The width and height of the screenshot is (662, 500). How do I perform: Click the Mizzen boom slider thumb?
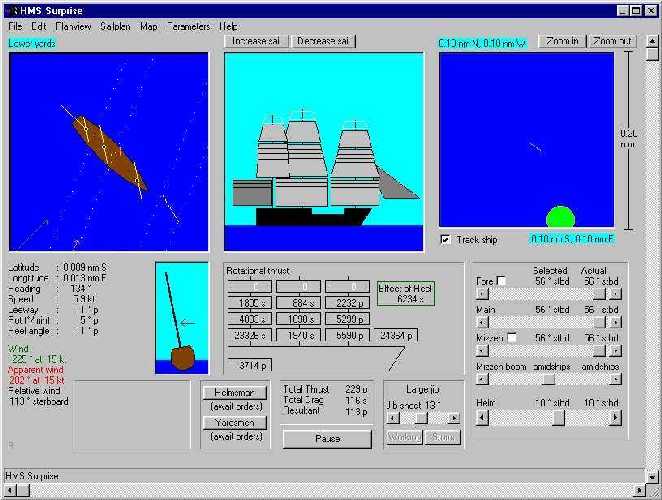click(548, 379)
